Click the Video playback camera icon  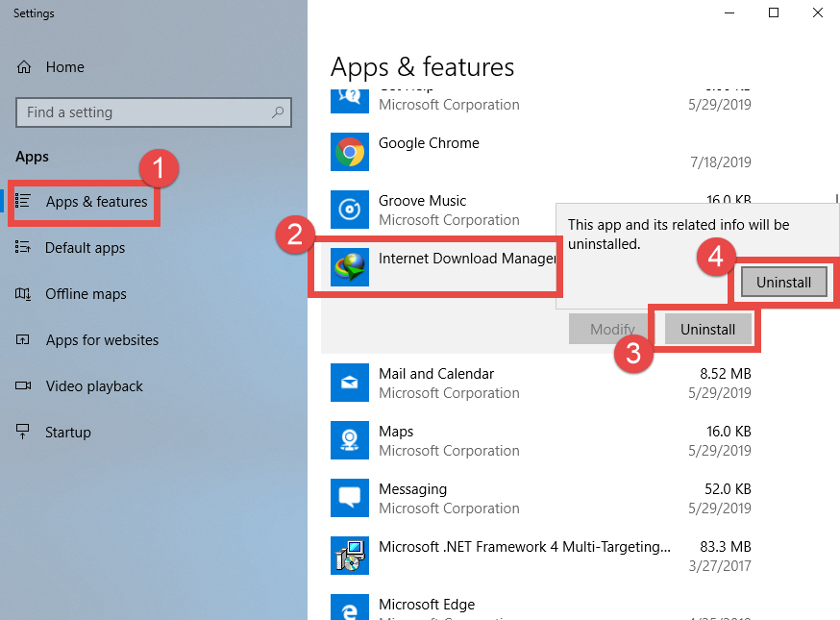(23, 385)
